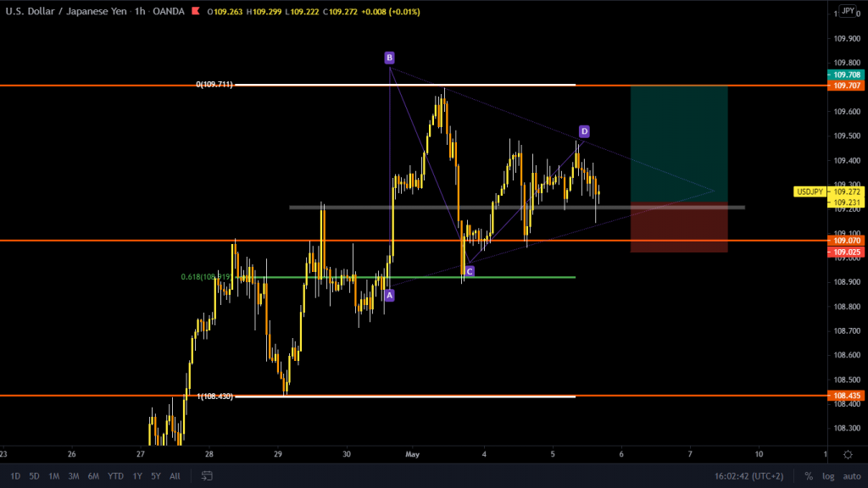The width and height of the screenshot is (868, 488).
Task: Toggle percent scale mode
Action: click(809, 476)
